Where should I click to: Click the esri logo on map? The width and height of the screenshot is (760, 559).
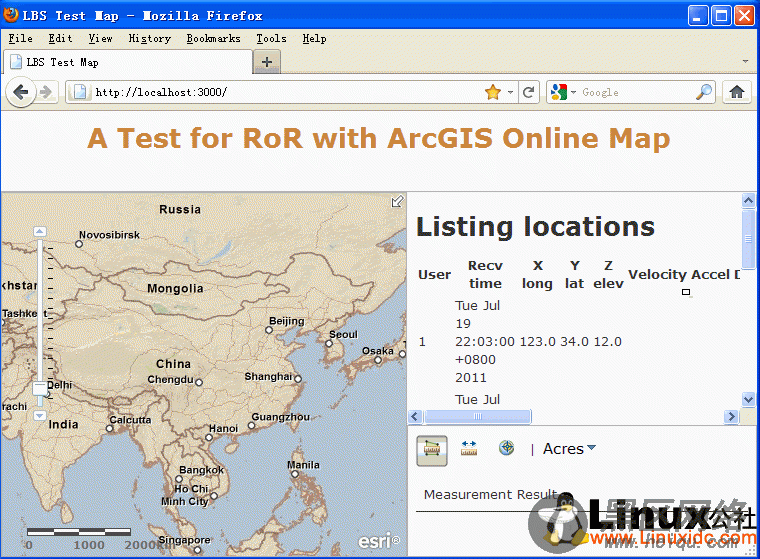pos(379,540)
